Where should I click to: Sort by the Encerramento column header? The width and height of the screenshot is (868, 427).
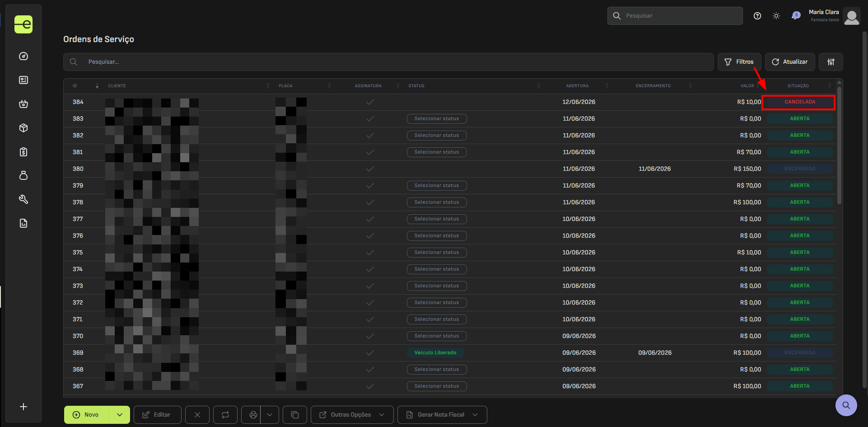(x=653, y=86)
